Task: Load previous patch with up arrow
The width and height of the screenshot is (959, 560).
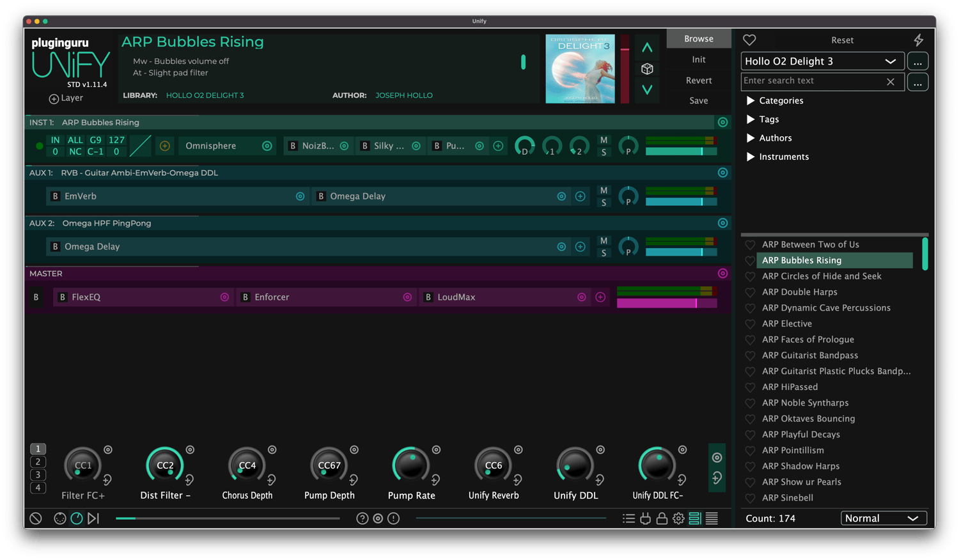Action: [x=647, y=48]
